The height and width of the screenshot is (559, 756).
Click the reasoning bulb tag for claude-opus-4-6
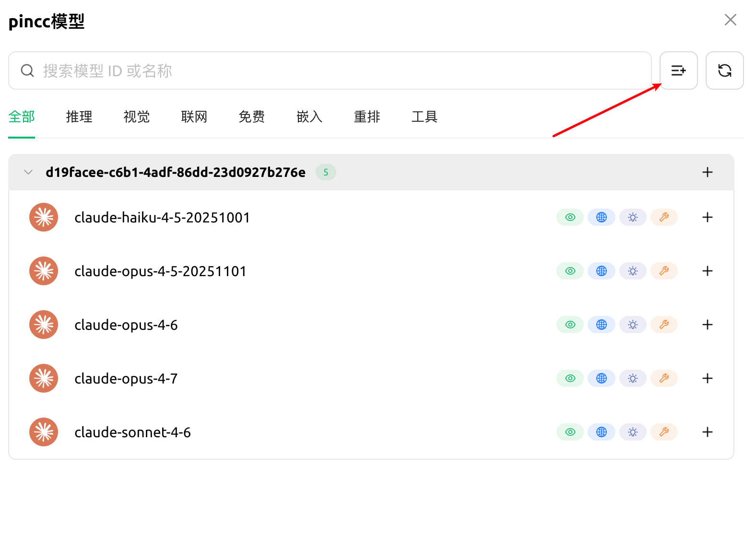[x=633, y=325]
